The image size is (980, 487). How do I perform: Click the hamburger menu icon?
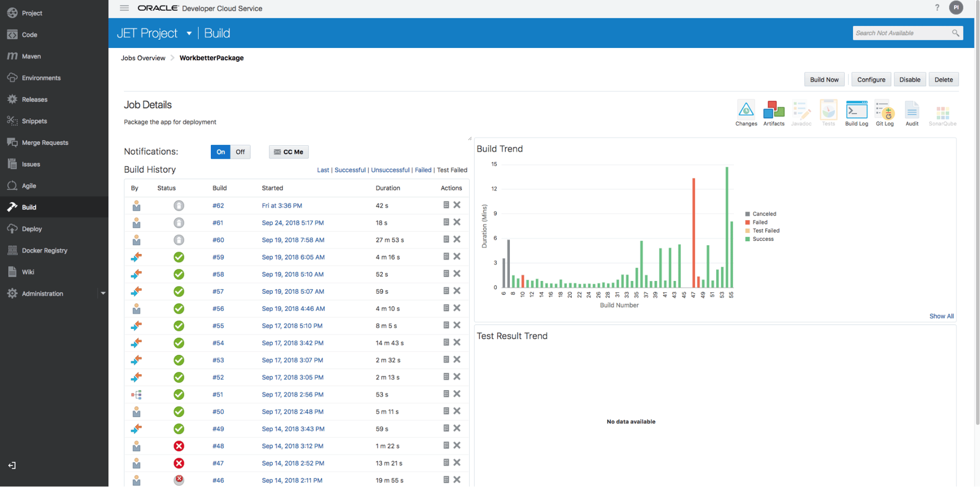pos(124,8)
